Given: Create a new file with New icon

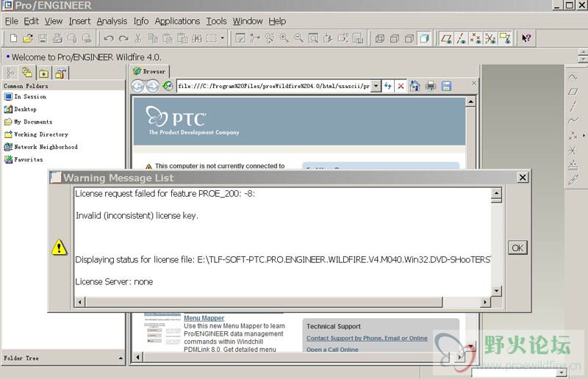Looking at the screenshot, I should coord(13,38).
